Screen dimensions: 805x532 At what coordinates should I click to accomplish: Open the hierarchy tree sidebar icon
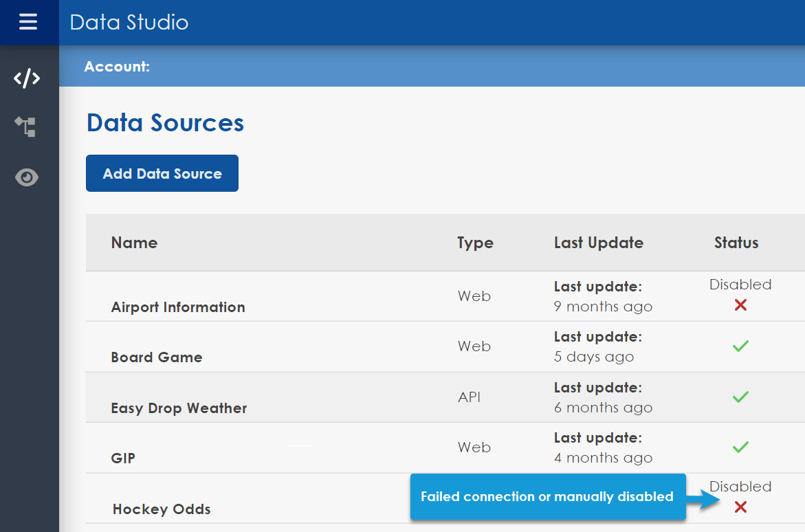coord(26,126)
